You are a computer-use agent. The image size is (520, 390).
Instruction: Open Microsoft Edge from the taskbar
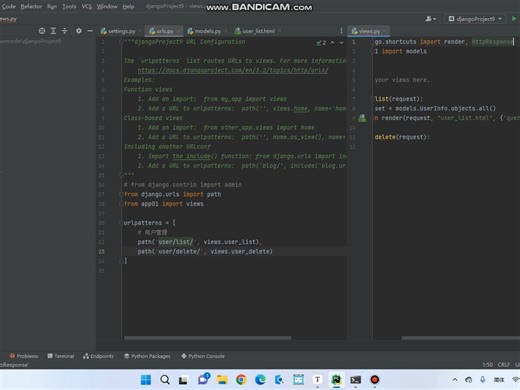click(260, 380)
